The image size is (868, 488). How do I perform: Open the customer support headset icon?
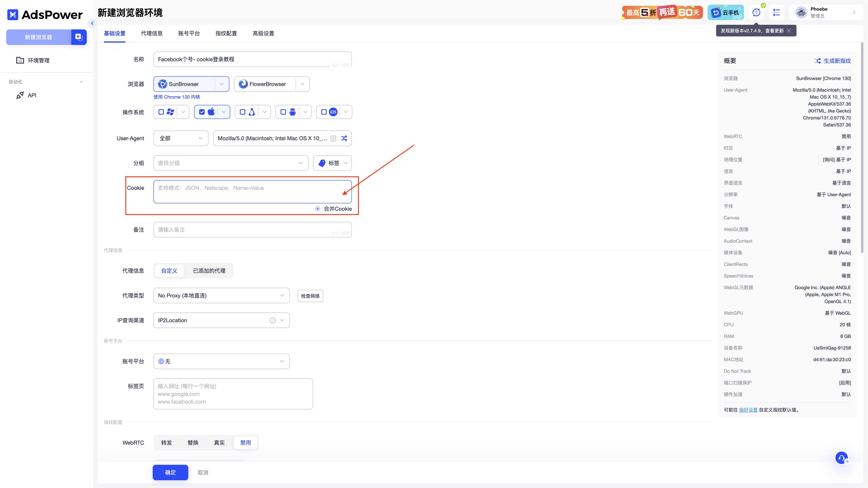pos(841,458)
